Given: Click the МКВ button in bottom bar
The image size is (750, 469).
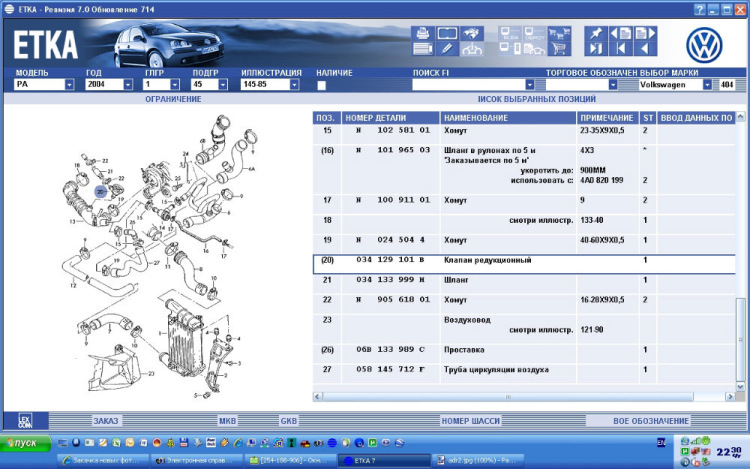Looking at the screenshot, I should coord(227,421).
